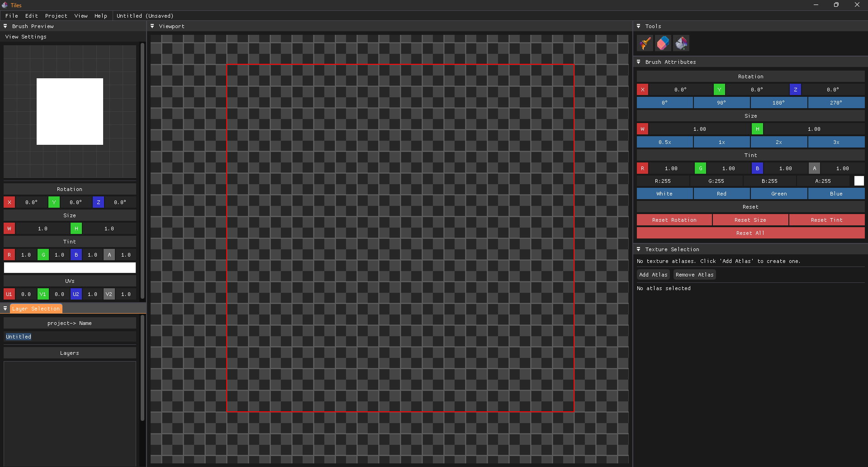Open View Settings in Brush Preview
Image resolution: width=868 pixels, height=467 pixels.
coord(26,36)
